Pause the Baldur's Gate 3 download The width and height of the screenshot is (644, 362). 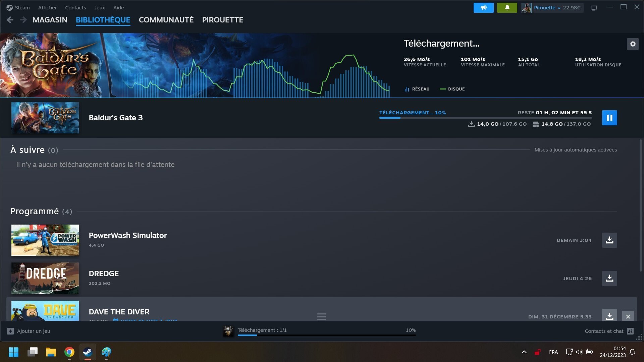point(609,118)
